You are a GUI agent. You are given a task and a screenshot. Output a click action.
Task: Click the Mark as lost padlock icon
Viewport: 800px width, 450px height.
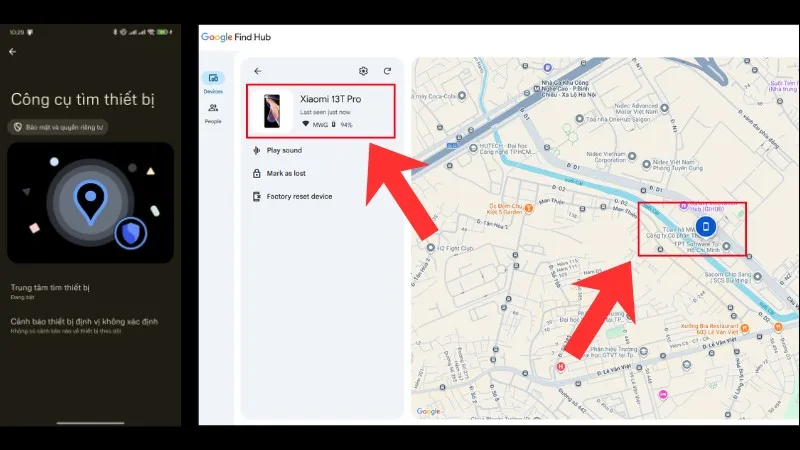[257, 173]
